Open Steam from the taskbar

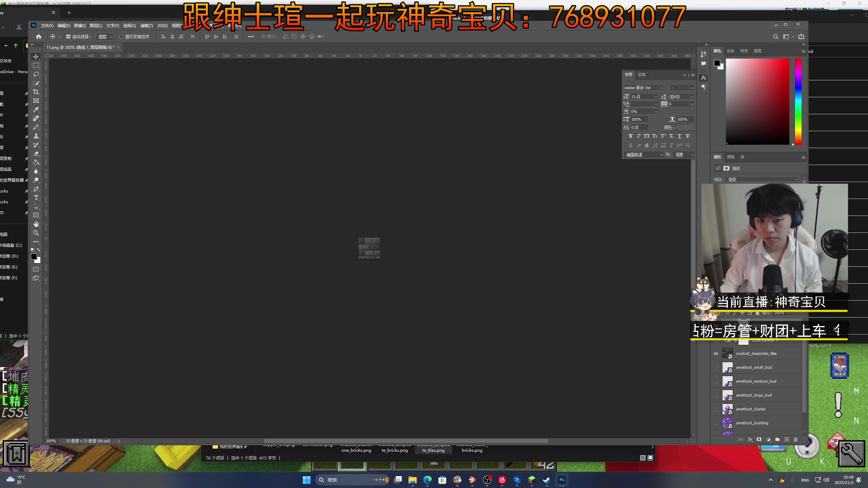[x=547, y=480]
